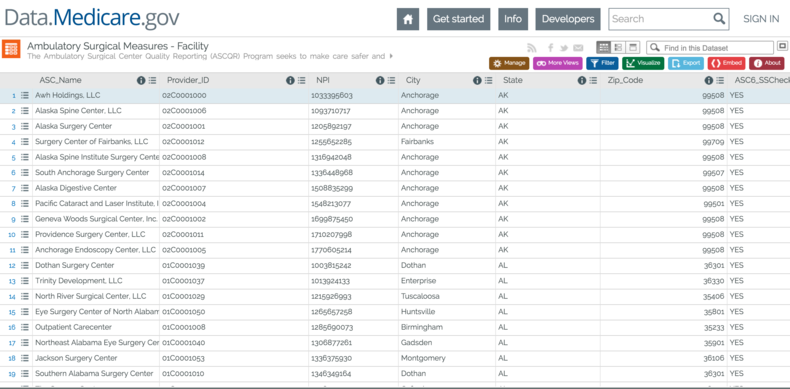The width and height of the screenshot is (790, 389).
Task: Click the Developers button
Action: pyautogui.click(x=568, y=19)
